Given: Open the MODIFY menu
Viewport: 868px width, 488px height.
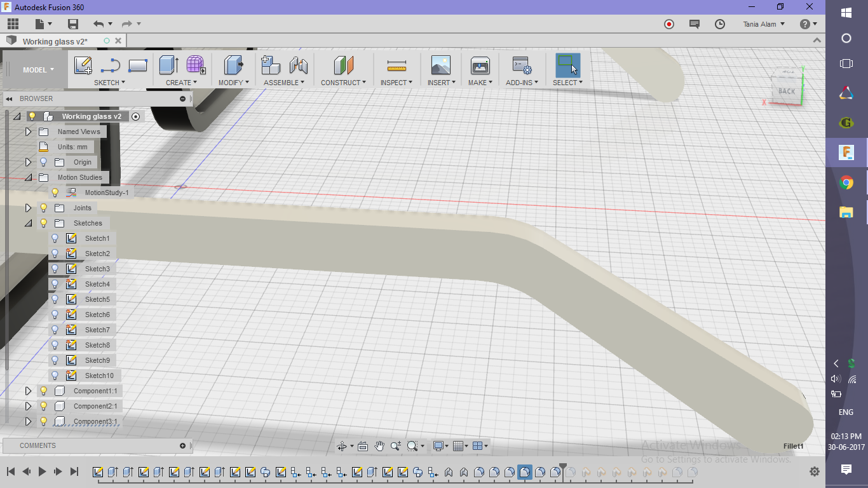Looking at the screenshot, I should (x=233, y=83).
